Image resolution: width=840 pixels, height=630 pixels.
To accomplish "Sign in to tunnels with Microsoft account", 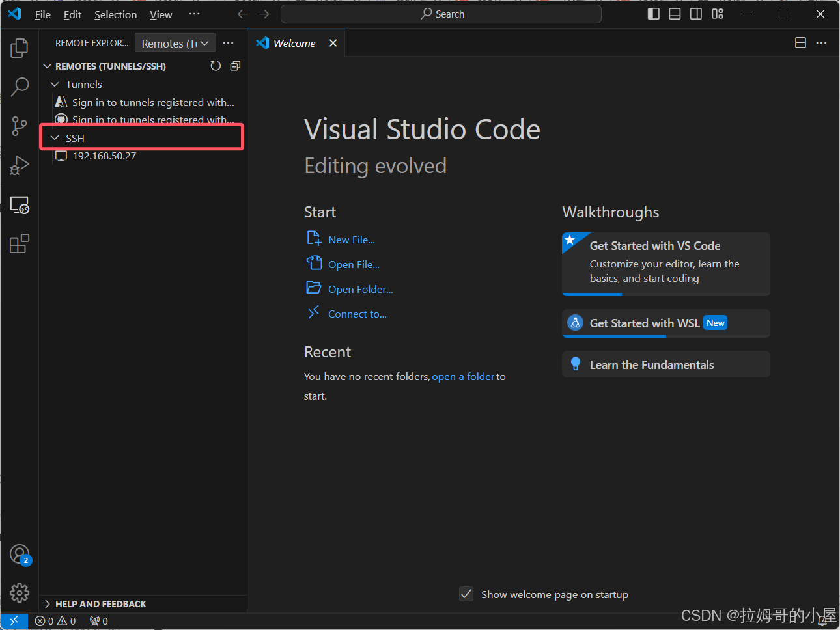I will pyautogui.click(x=143, y=102).
